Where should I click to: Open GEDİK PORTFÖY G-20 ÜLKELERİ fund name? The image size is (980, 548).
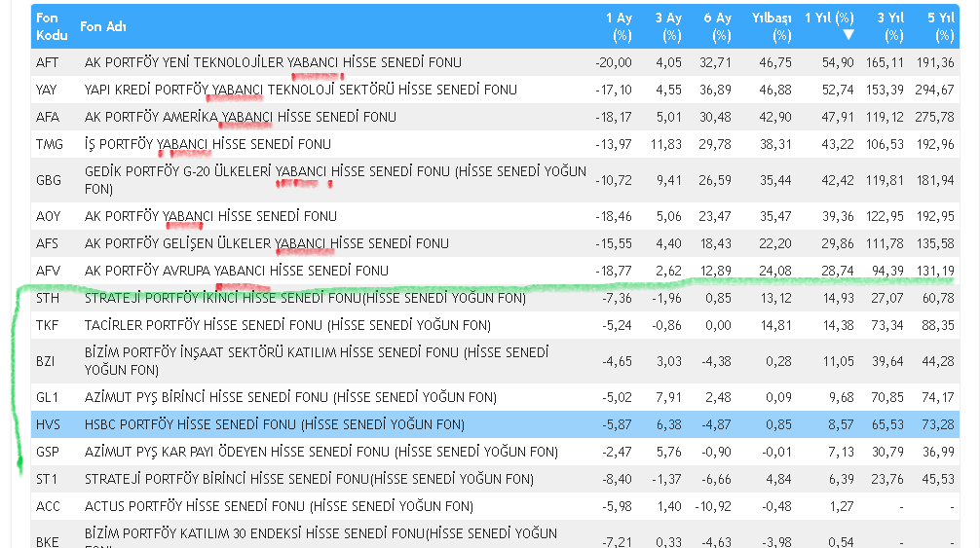(336, 180)
